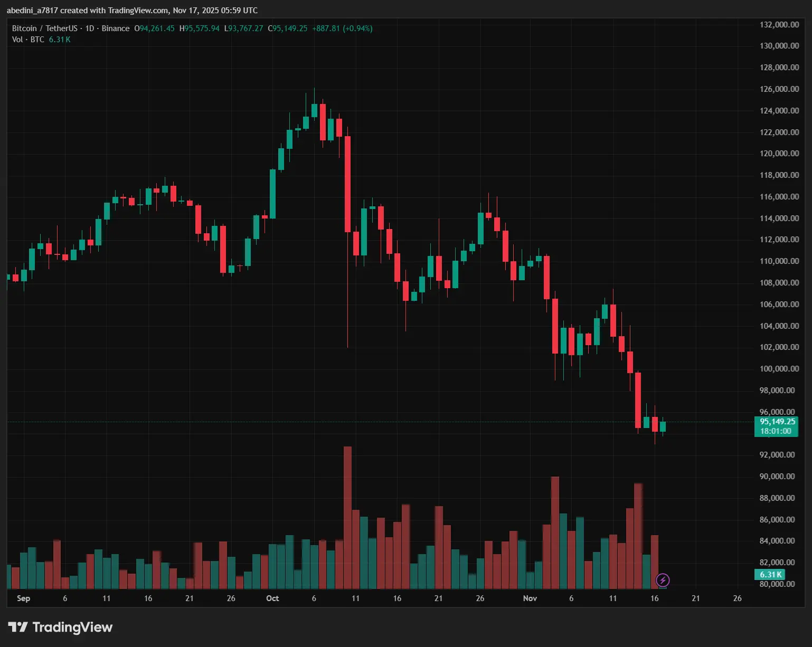This screenshot has width=812, height=647.
Task: Click the Binance exchange name in the legend
Action: [x=115, y=28]
